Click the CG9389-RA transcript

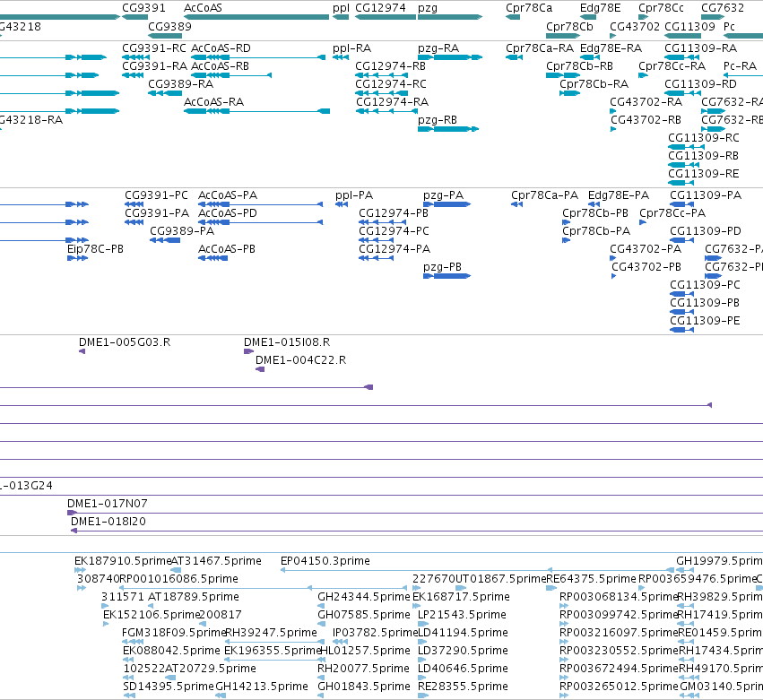(165, 93)
